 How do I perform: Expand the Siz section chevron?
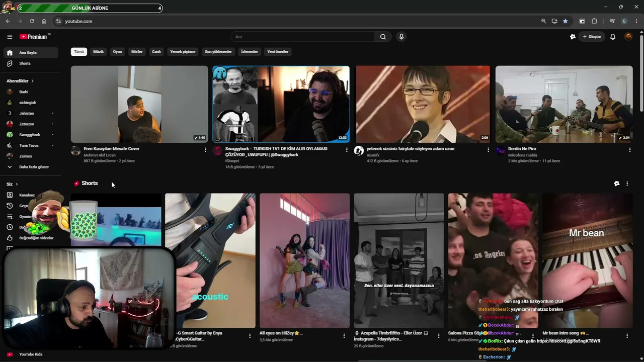17,185
